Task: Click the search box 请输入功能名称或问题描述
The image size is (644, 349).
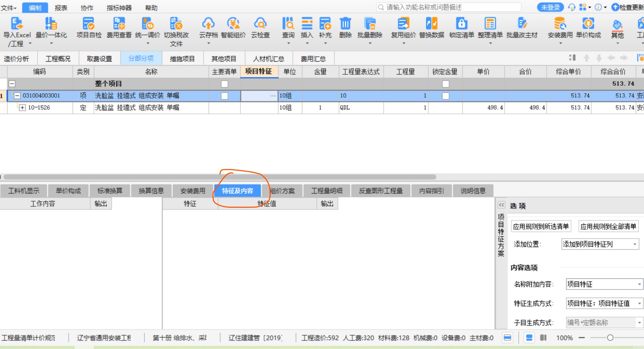Action: point(449,7)
